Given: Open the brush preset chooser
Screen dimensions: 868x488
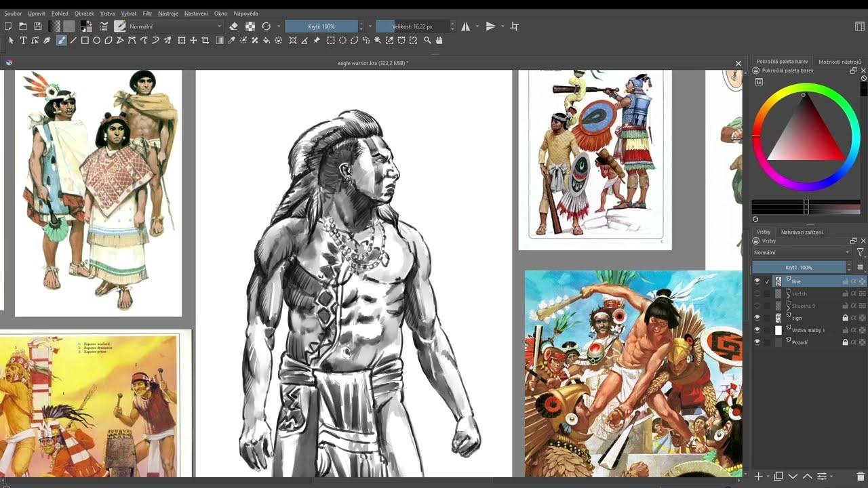Looking at the screenshot, I should click(120, 26).
